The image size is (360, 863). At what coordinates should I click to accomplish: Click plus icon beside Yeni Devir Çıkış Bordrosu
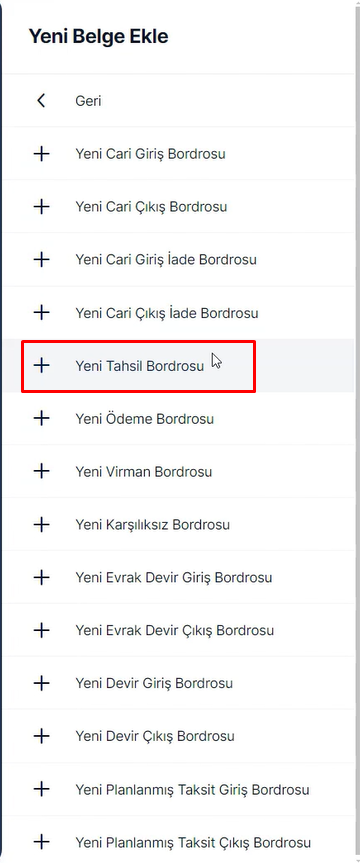pyautogui.click(x=41, y=736)
